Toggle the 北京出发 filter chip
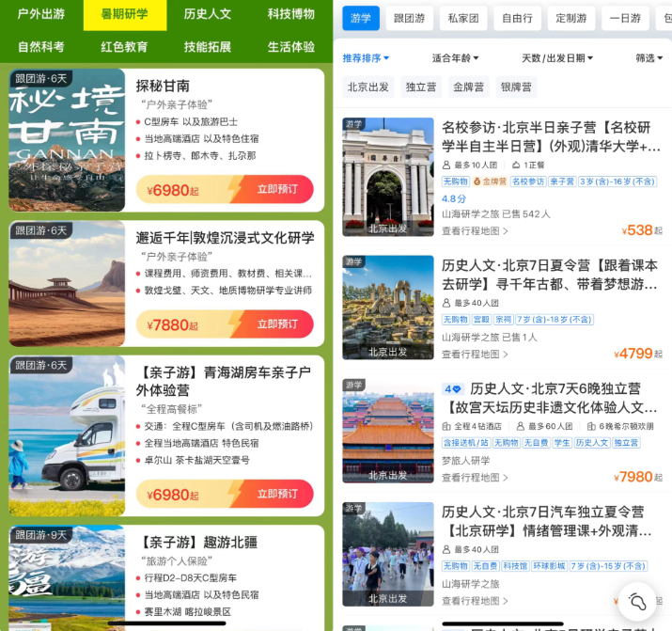 tap(367, 87)
